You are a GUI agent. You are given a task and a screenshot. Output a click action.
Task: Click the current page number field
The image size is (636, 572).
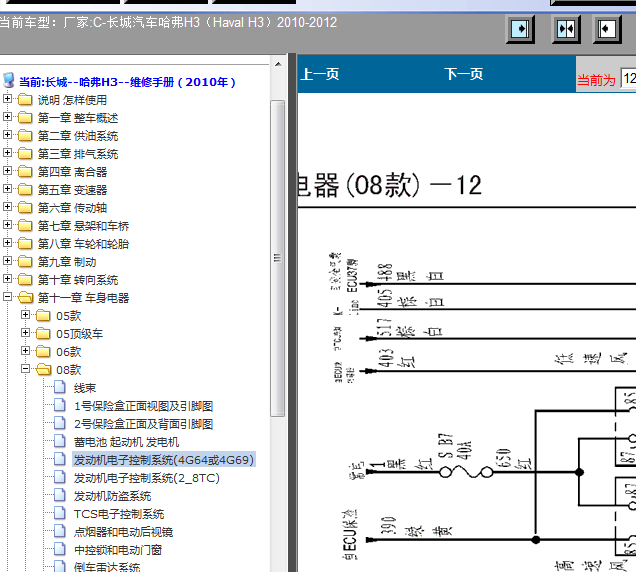[628, 79]
